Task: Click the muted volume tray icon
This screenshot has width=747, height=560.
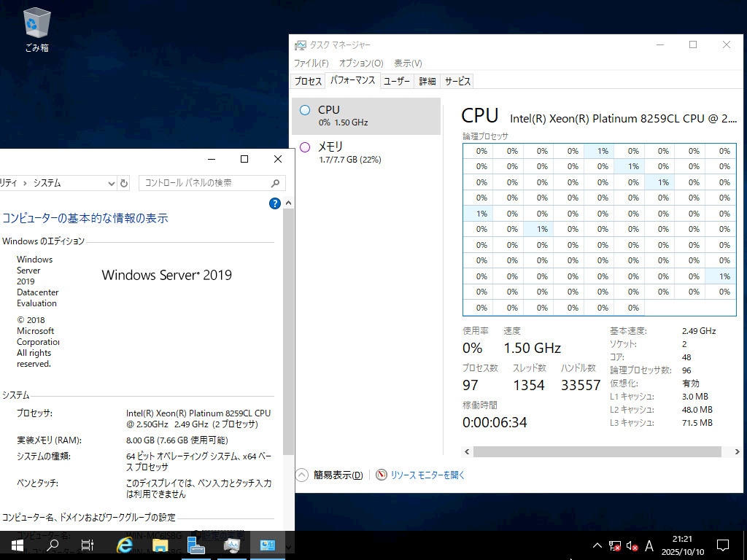Action: point(632,545)
